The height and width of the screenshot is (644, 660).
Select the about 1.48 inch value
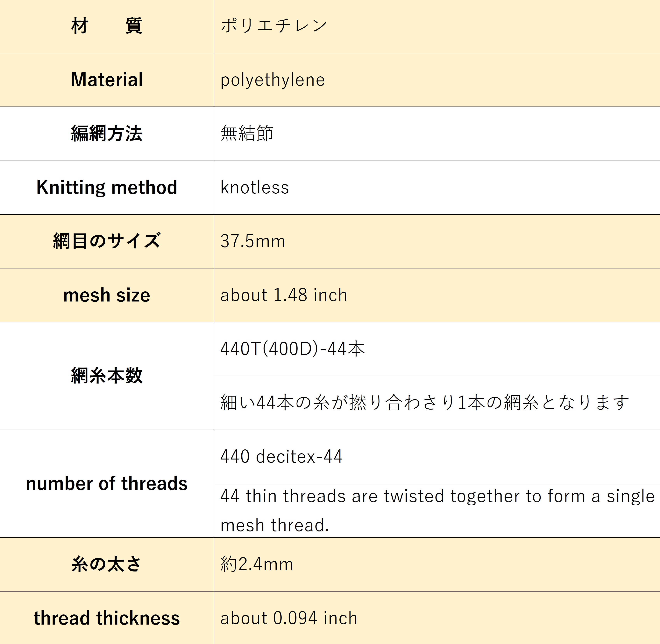pos(284,295)
